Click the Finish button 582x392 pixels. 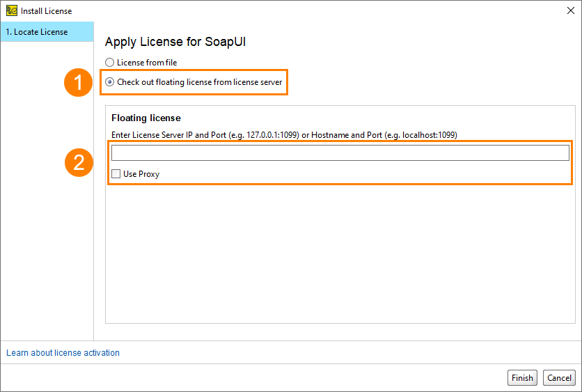[522, 378]
